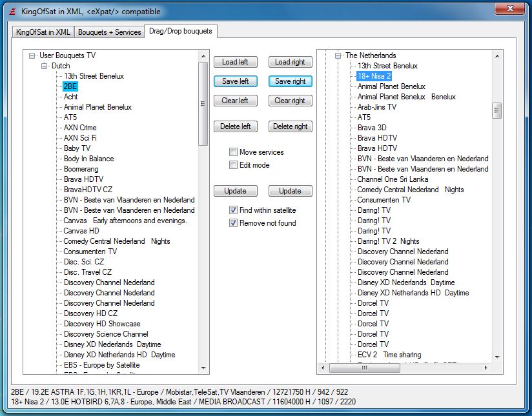The height and width of the screenshot is (416, 532).
Task: Click the Load right button
Action: point(290,62)
